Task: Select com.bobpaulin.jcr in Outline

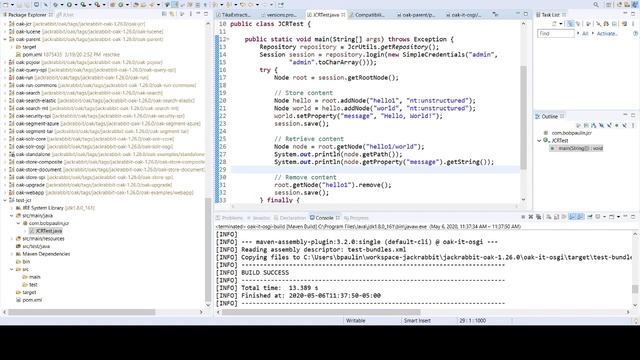Action: click(568, 133)
